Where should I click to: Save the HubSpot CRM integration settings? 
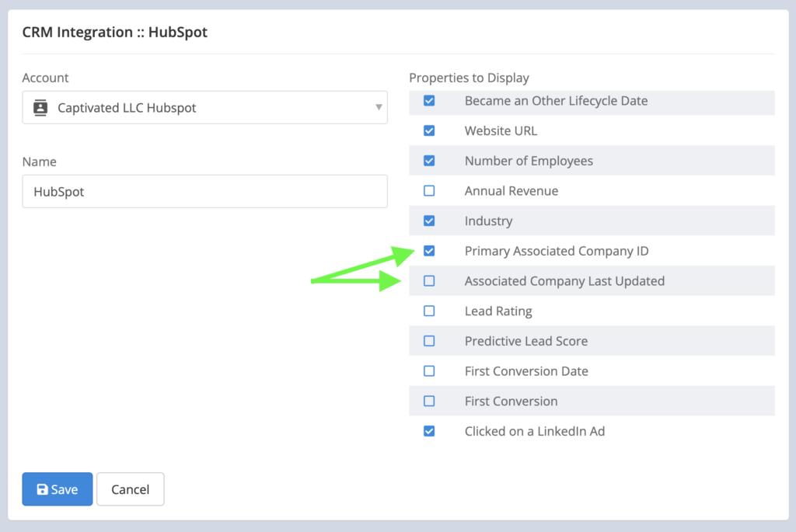tap(57, 489)
